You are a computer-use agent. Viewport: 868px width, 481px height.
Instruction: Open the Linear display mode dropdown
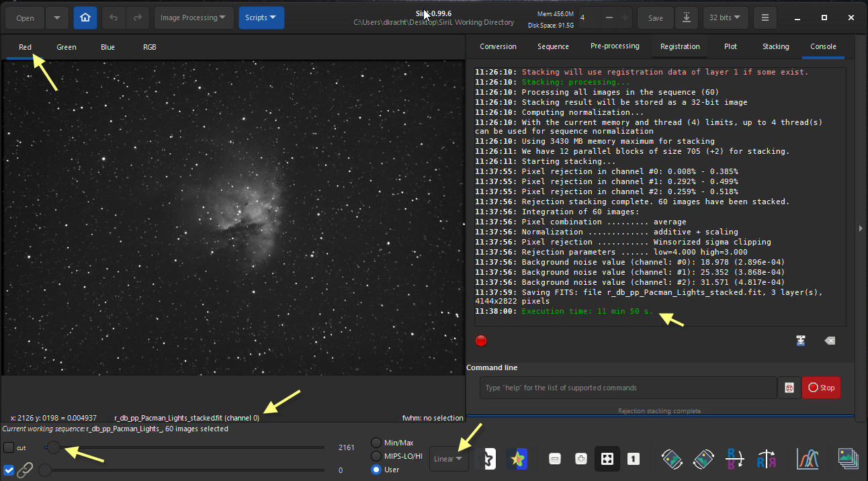tap(448, 459)
